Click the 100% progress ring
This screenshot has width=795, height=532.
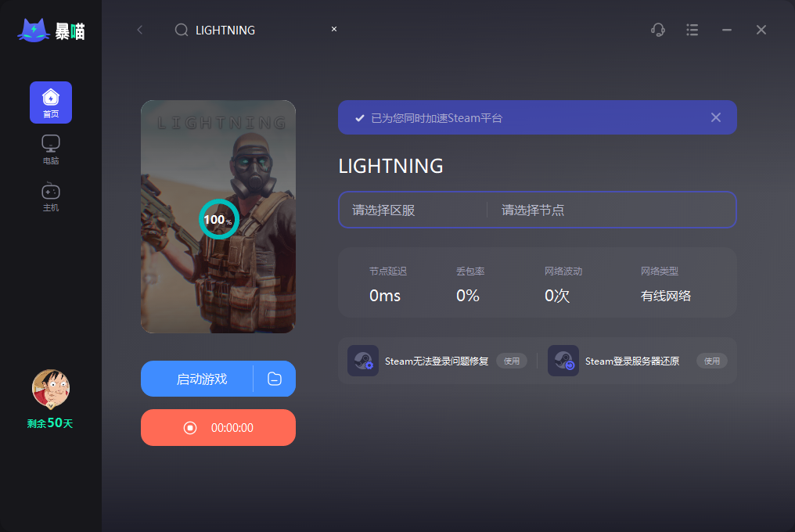tap(218, 219)
